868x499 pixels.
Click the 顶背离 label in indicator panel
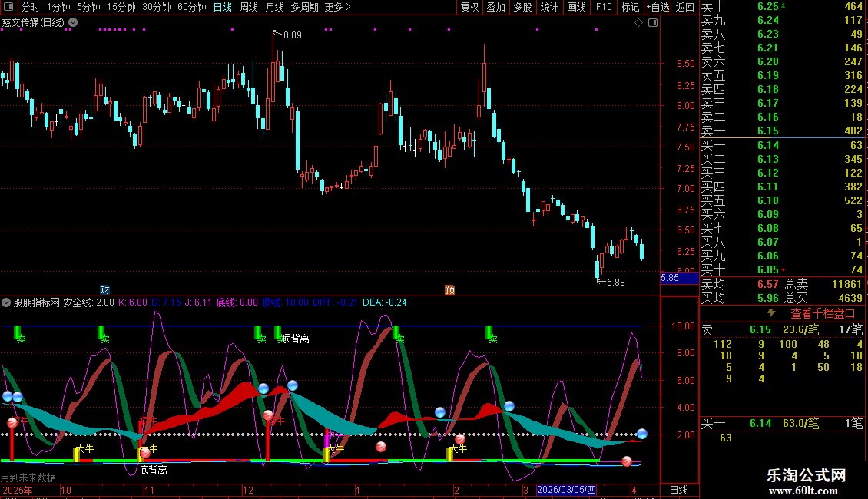[x=295, y=339]
